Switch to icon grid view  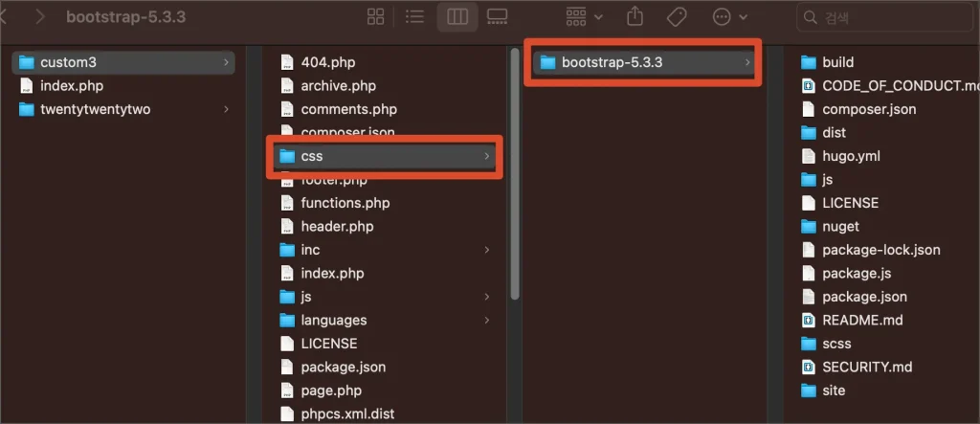pos(376,17)
